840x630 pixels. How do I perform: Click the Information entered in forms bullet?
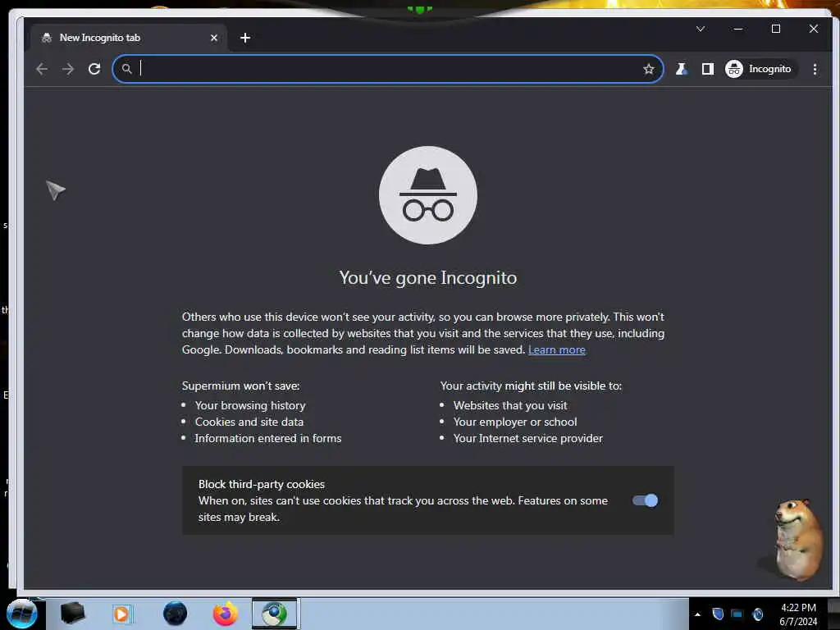[x=268, y=438]
